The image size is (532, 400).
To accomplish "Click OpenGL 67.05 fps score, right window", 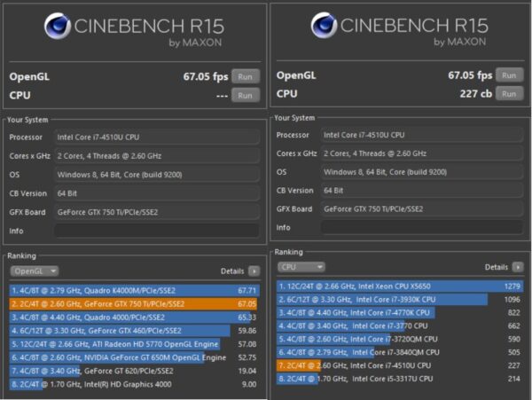I will click(470, 75).
